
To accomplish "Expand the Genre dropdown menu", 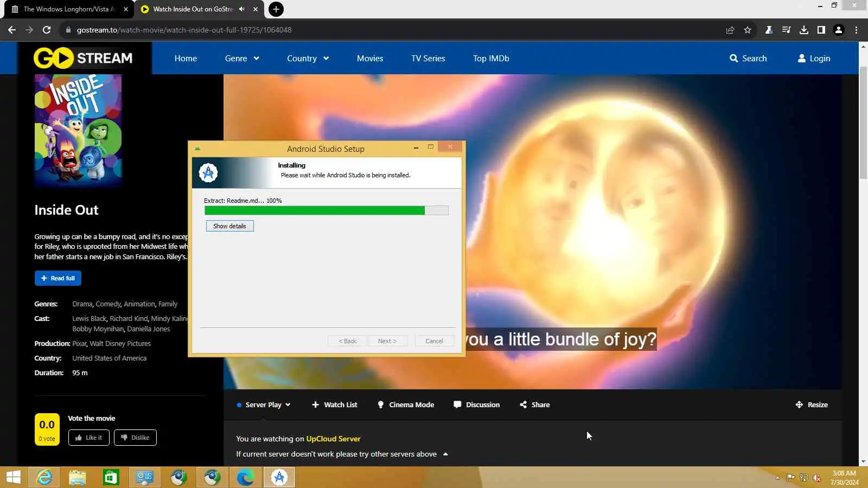I will (242, 59).
